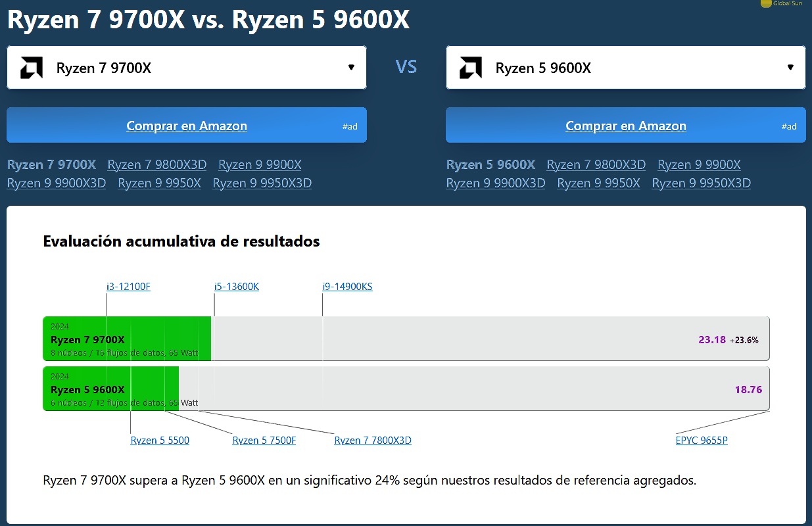Screen dimensions: 812x526
Task: Open the Ryzen 5 9600X processor dropdown
Action: tap(625, 67)
